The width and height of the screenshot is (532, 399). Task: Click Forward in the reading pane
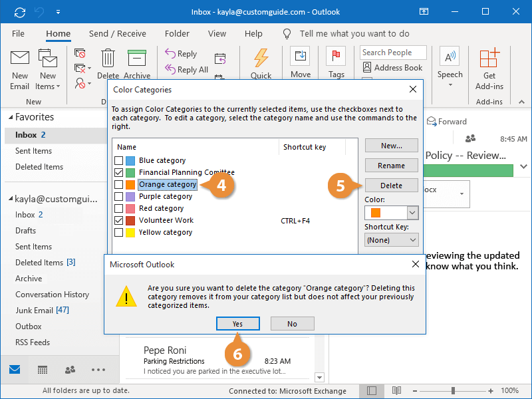(446, 122)
